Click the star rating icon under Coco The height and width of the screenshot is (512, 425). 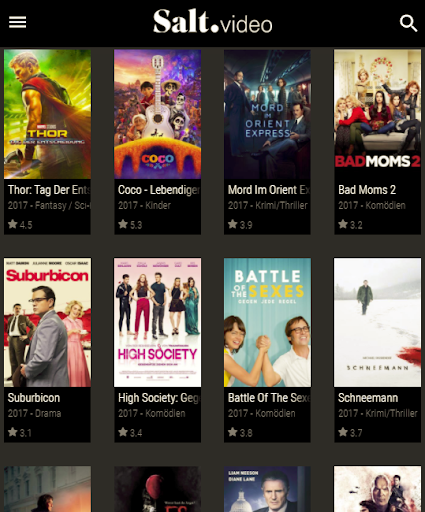click(123, 224)
